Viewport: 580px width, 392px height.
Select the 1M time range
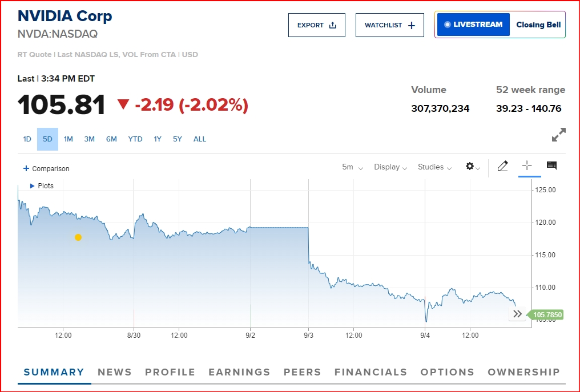[68, 139]
